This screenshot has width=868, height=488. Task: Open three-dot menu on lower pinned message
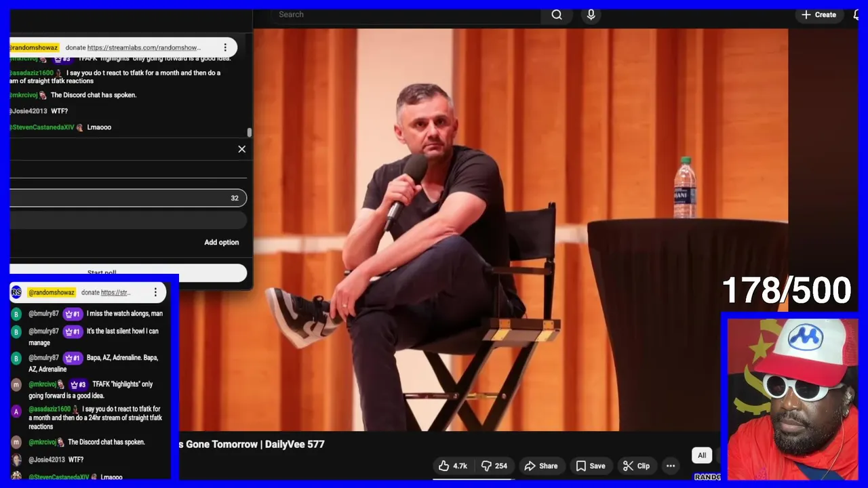155,292
